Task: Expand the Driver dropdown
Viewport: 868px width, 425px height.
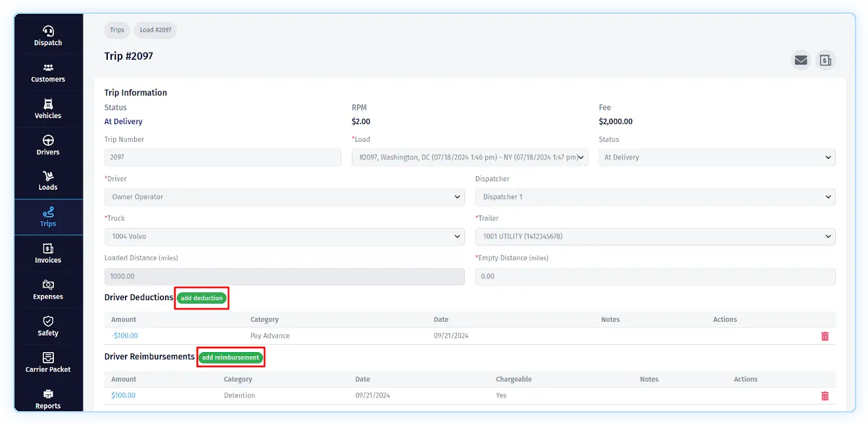Action: point(284,197)
